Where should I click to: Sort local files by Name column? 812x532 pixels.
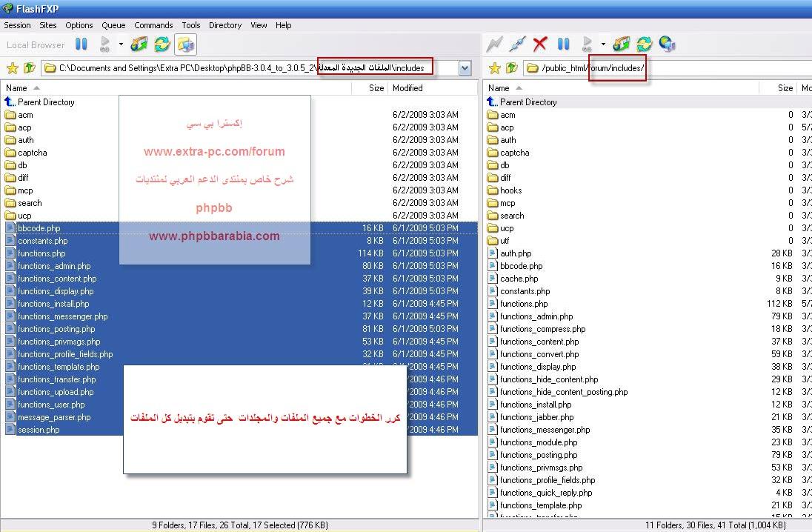pyautogui.click(x=176, y=88)
